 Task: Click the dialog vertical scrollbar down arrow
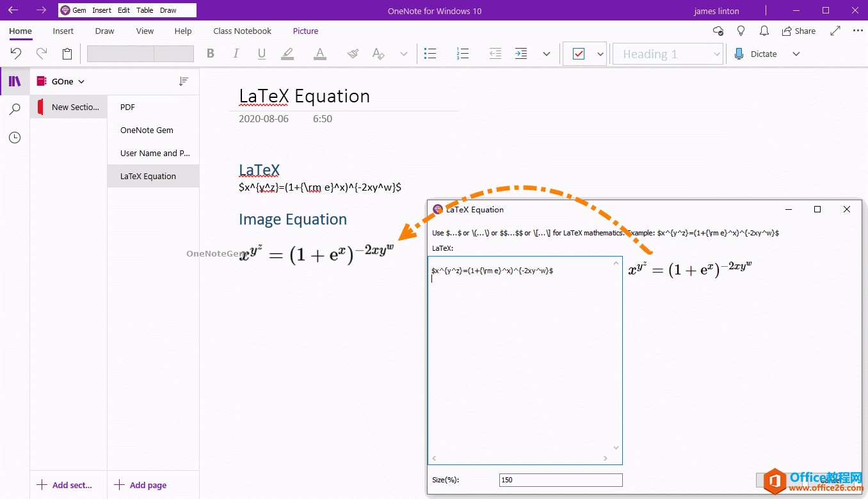[x=616, y=448]
